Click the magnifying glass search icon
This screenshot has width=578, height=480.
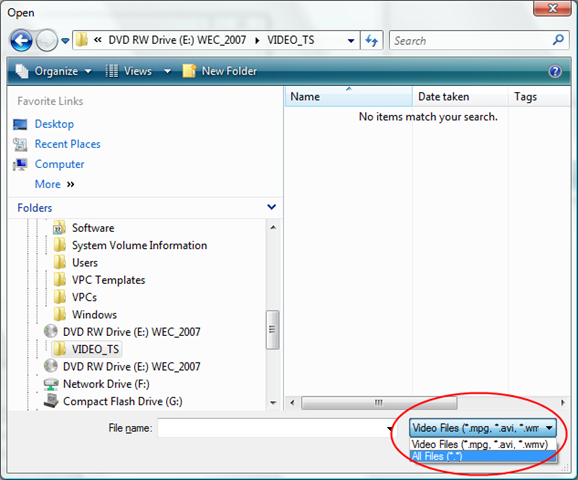(558, 39)
